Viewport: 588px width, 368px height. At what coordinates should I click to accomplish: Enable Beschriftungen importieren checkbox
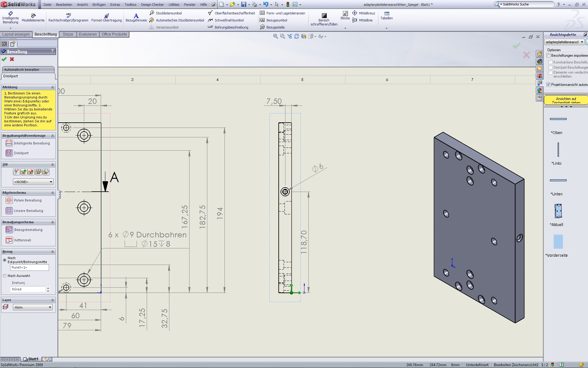pos(548,56)
